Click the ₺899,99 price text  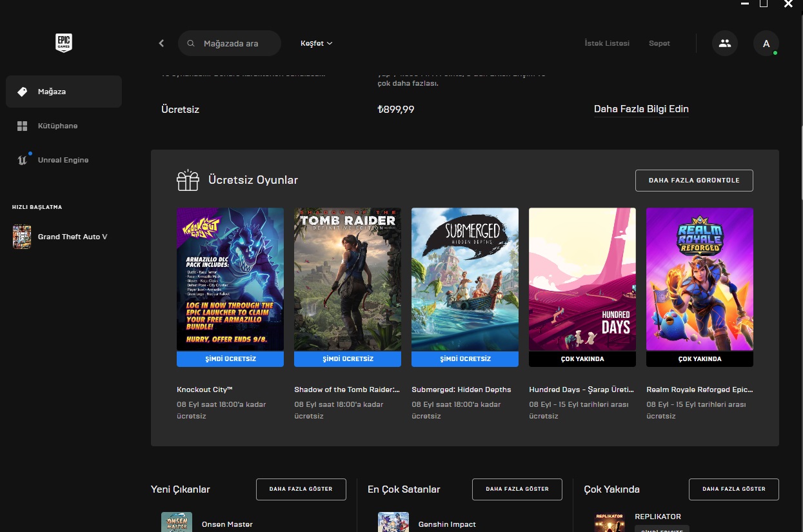click(x=396, y=110)
